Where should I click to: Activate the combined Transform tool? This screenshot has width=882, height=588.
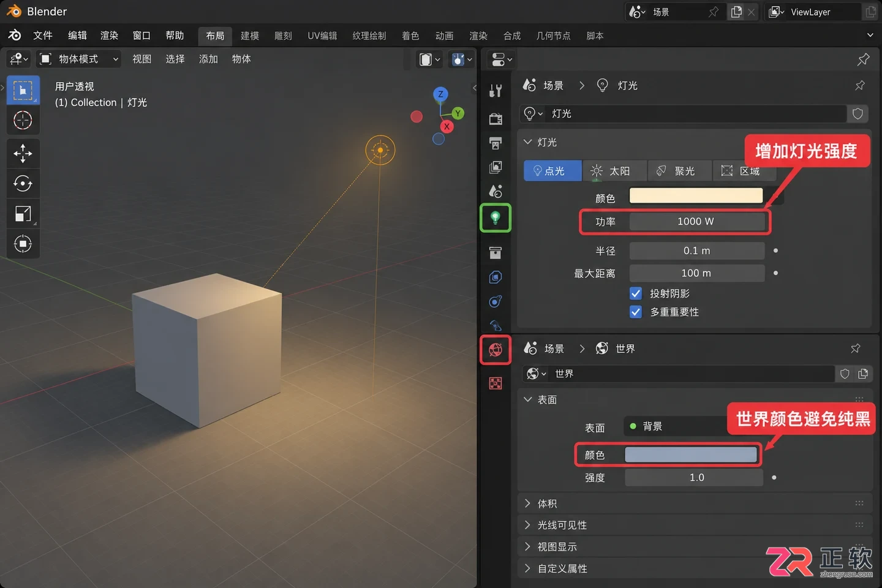[23, 244]
